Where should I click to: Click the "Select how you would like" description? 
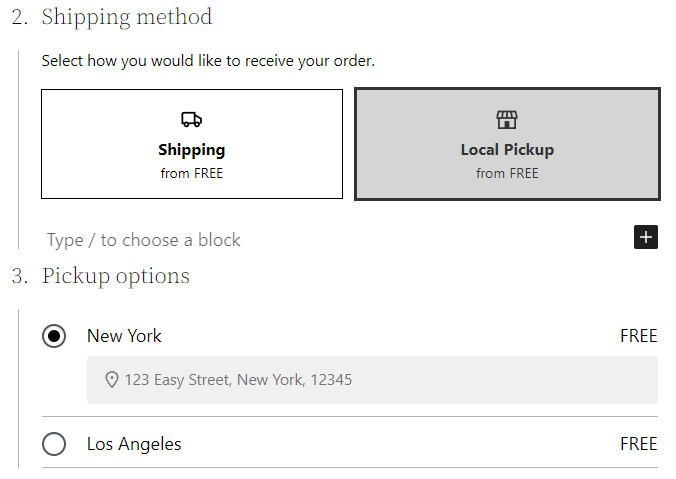208,61
